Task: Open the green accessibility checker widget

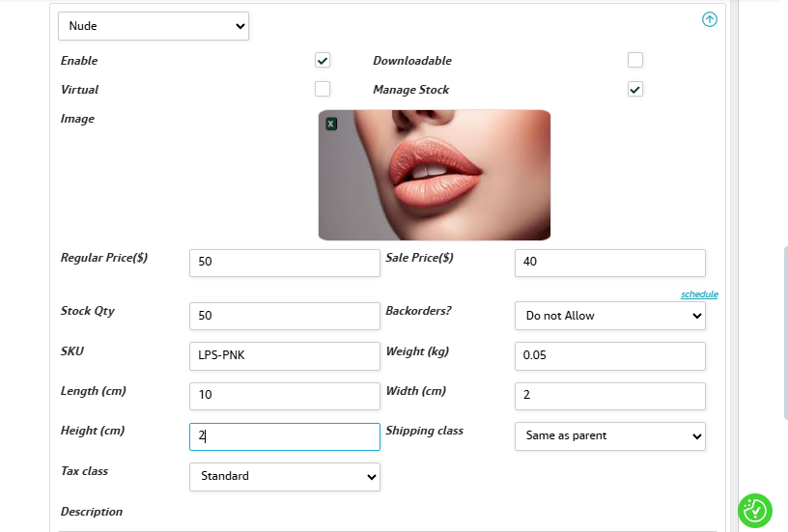Action: coord(755,511)
